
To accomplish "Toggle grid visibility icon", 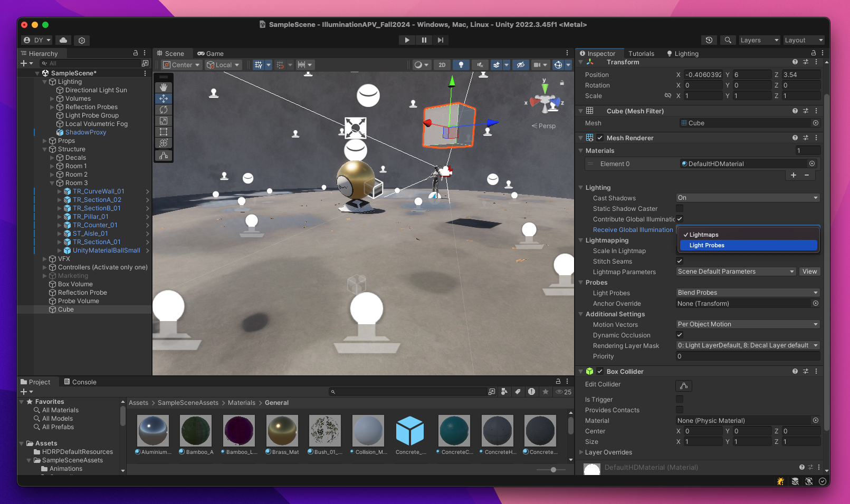I will point(259,65).
